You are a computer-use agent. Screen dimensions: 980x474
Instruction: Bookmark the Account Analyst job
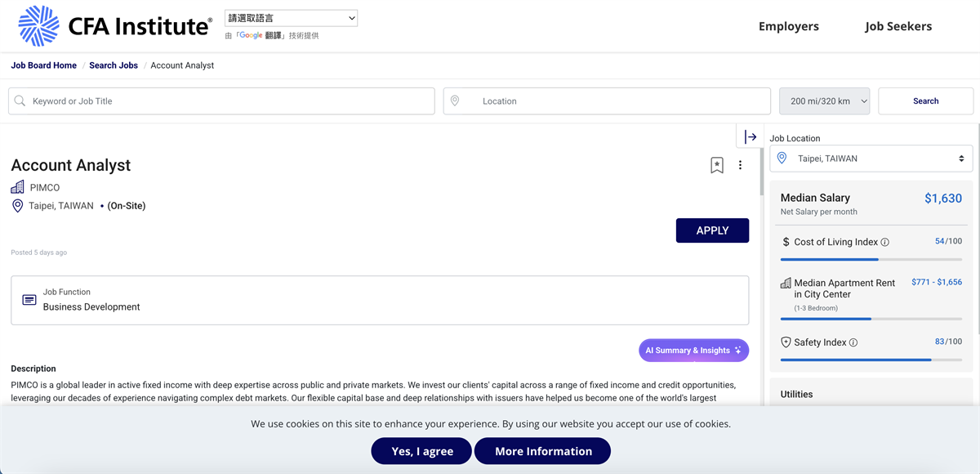click(x=716, y=165)
